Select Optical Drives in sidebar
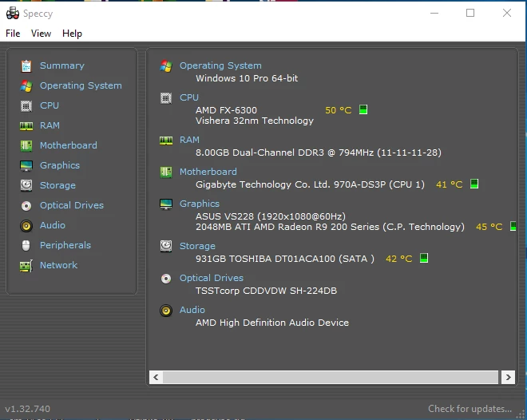Image resolution: width=527 pixels, height=420 pixels. 72,205
